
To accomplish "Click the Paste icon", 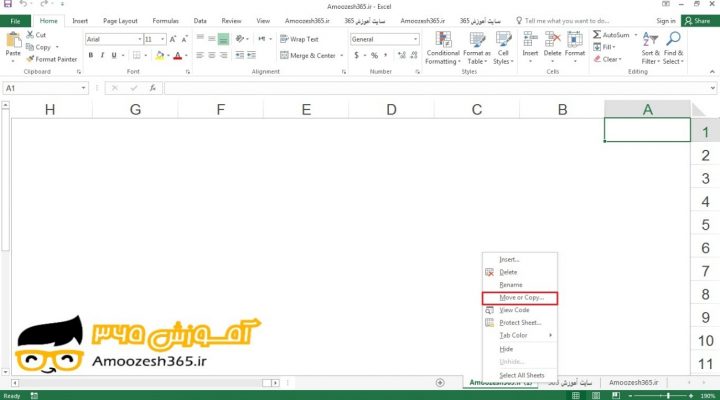I will [13, 40].
